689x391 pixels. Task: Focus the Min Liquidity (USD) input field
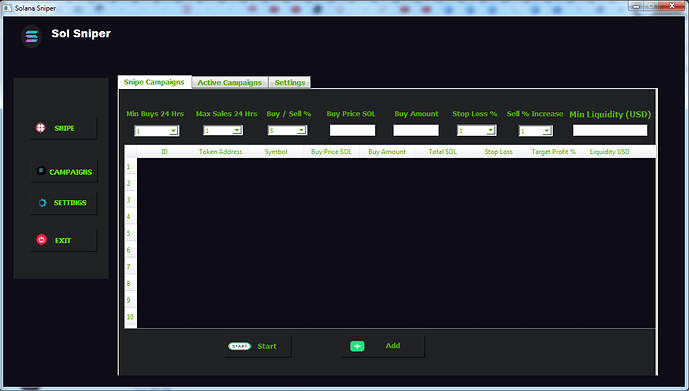[x=610, y=130]
